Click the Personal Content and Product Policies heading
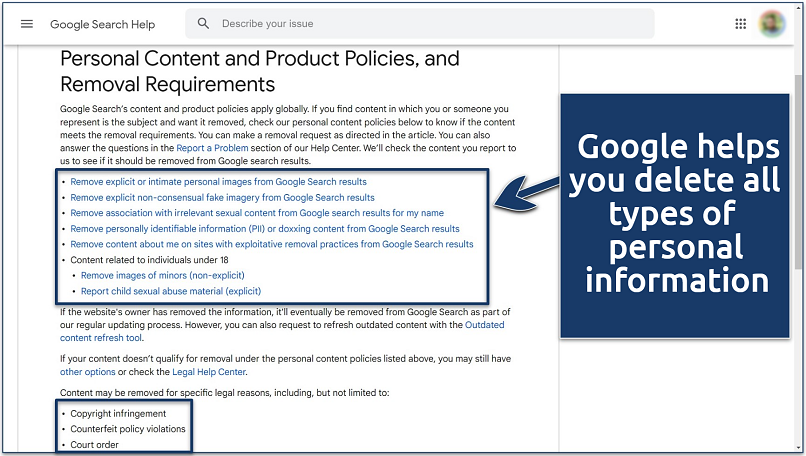This screenshot has height=456, width=806. 260,70
